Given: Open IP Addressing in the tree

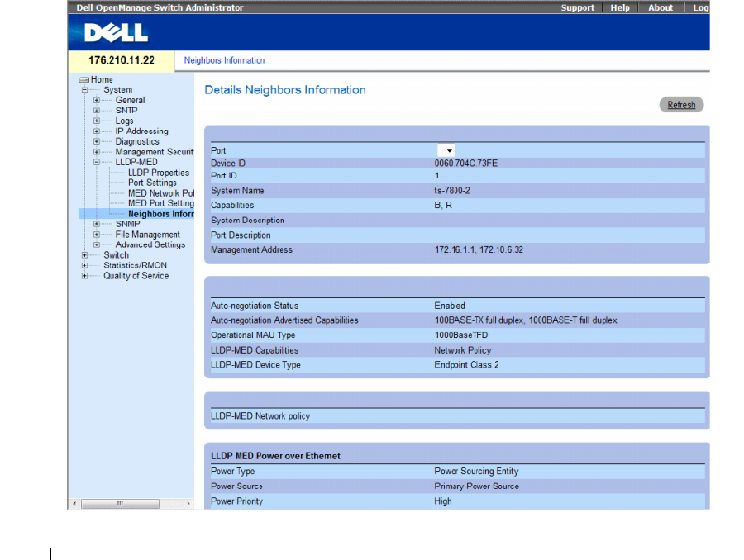Looking at the screenshot, I should [141, 131].
